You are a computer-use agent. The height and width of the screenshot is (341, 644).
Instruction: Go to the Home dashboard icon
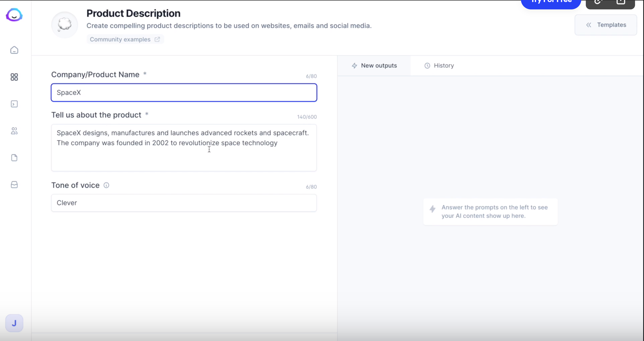pyautogui.click(x=14, y=50)
